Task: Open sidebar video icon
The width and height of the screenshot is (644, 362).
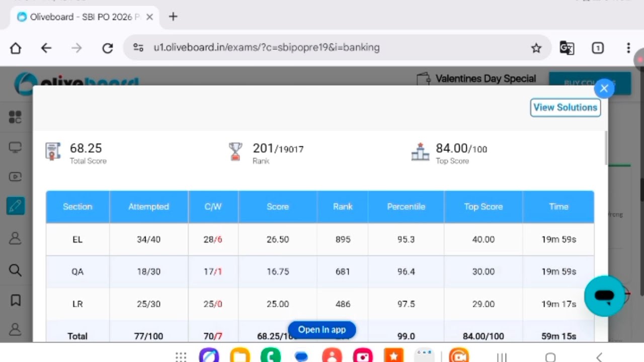Action: click(x=15, y=176)
